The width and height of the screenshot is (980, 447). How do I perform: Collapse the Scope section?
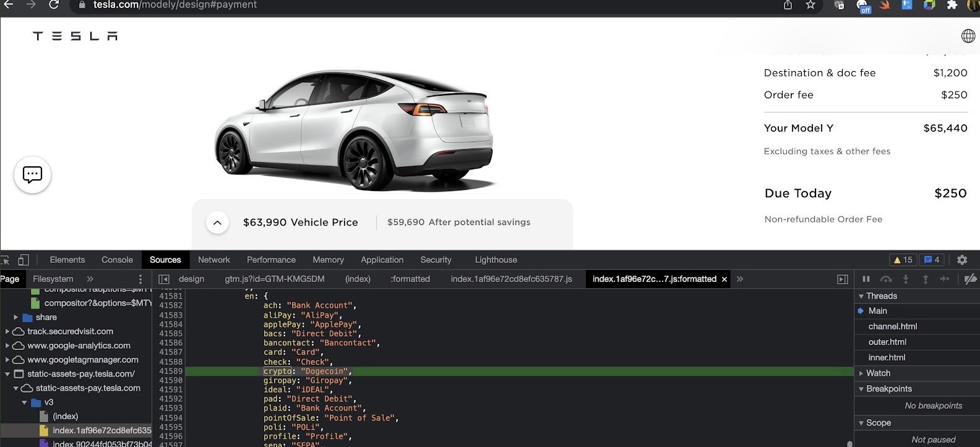pyautogui.click(x=861, y=423)
